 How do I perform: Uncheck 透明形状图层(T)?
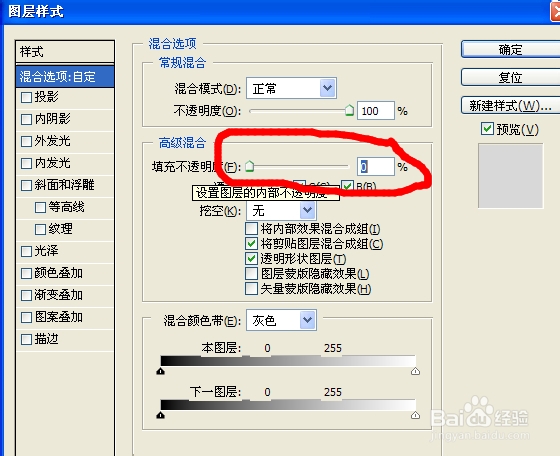click(251, 258)
